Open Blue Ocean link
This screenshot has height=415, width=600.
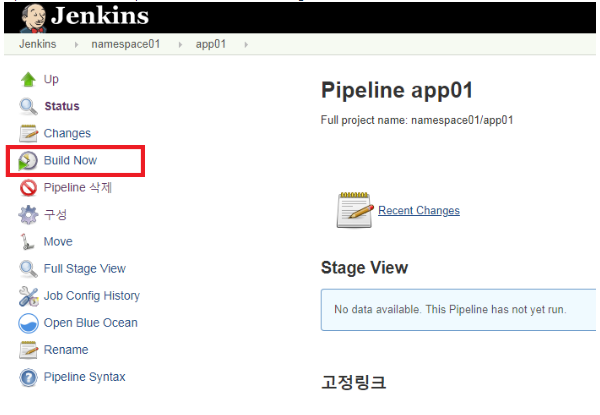(x=90, y=322)
